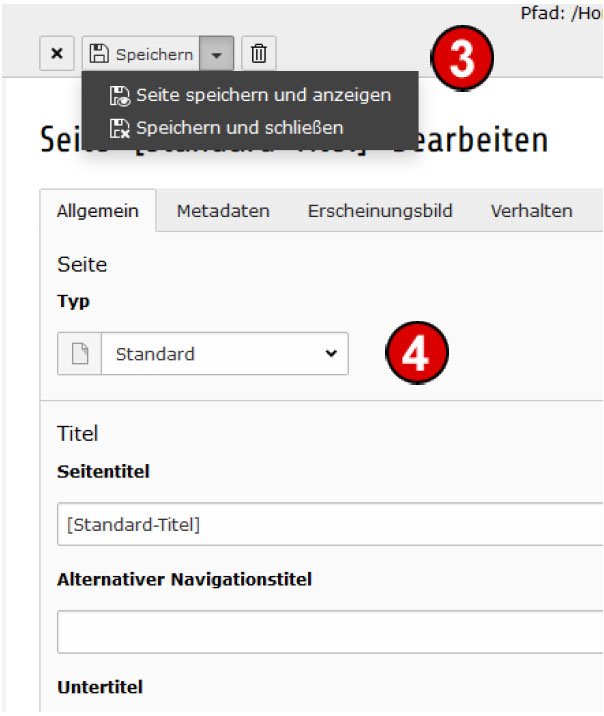Open the Metadaten tab

click(x=223, y=211)
